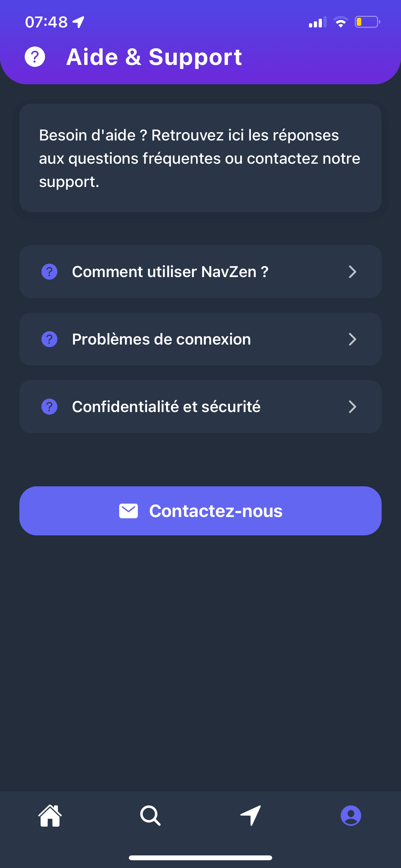The width and height of the screenshot is (401, 868).
Task: Open the profile tab icon
Action: (351, 816)
